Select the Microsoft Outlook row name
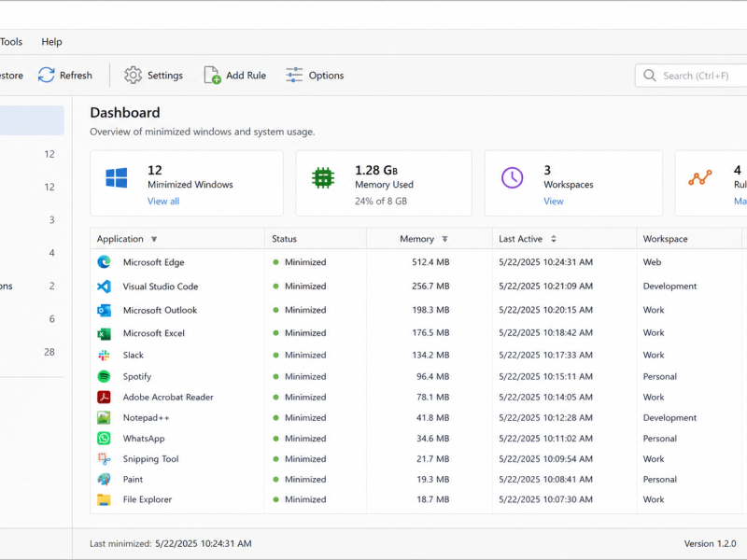 pos(160,310)
